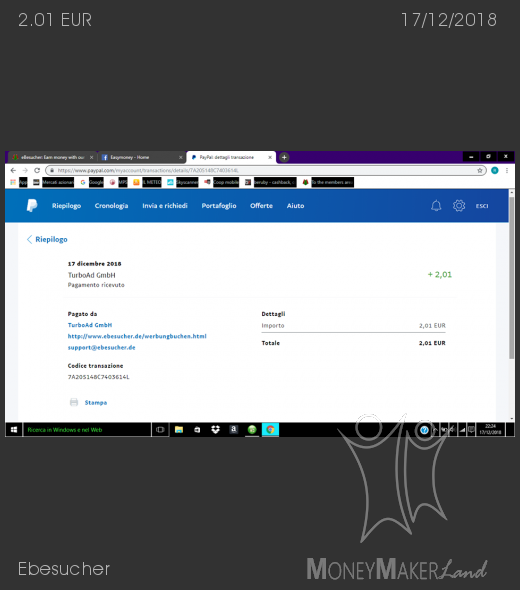Screen dimensions: 520x590
Task: Open the ebesucher.de werbungbuchen.html link
Action: pyautogui.click(x=137, y=336)
